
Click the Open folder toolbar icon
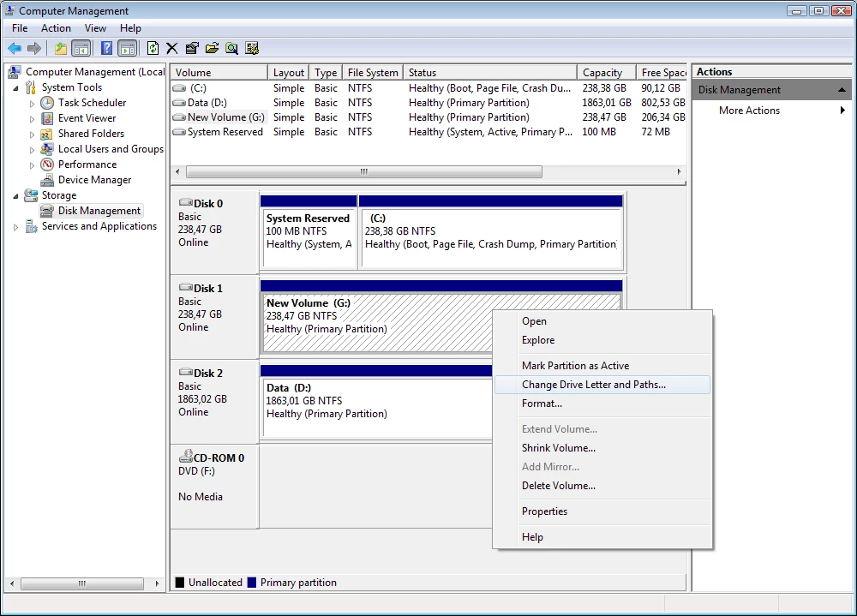(212, 49)
